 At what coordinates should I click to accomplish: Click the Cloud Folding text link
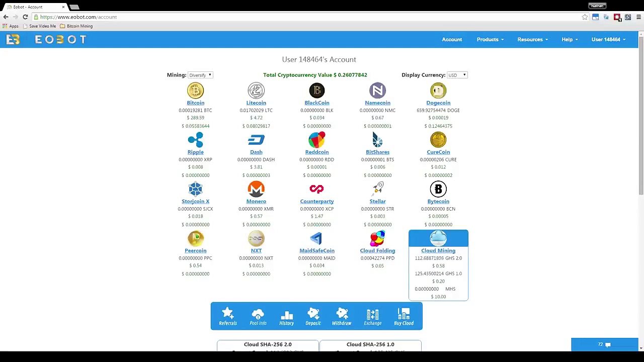377,250
